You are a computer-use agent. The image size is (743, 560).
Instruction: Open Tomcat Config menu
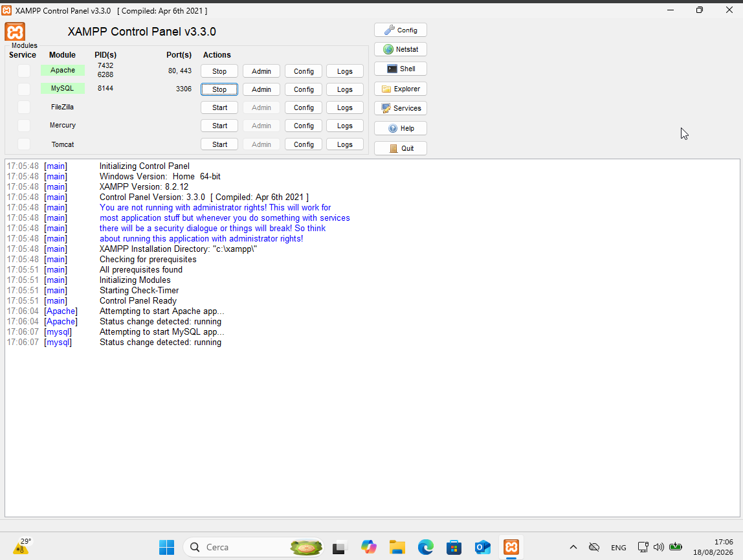pyautogui.click(x=304, y=144)
